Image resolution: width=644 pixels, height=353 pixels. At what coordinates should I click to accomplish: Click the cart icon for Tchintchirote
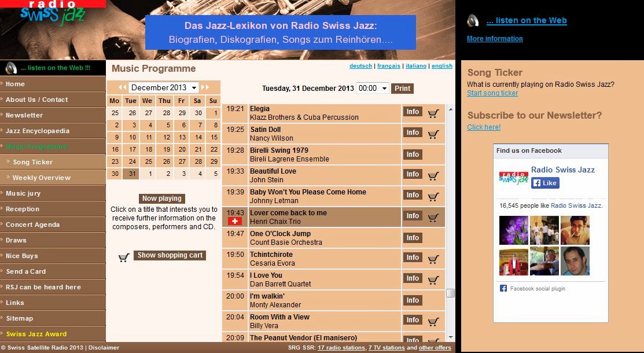click(433, 259)
